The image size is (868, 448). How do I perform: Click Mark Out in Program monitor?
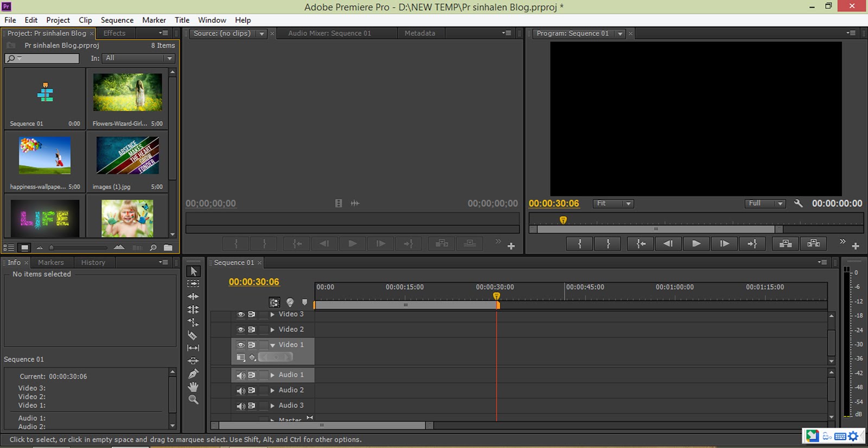click(x=608, y=244)
